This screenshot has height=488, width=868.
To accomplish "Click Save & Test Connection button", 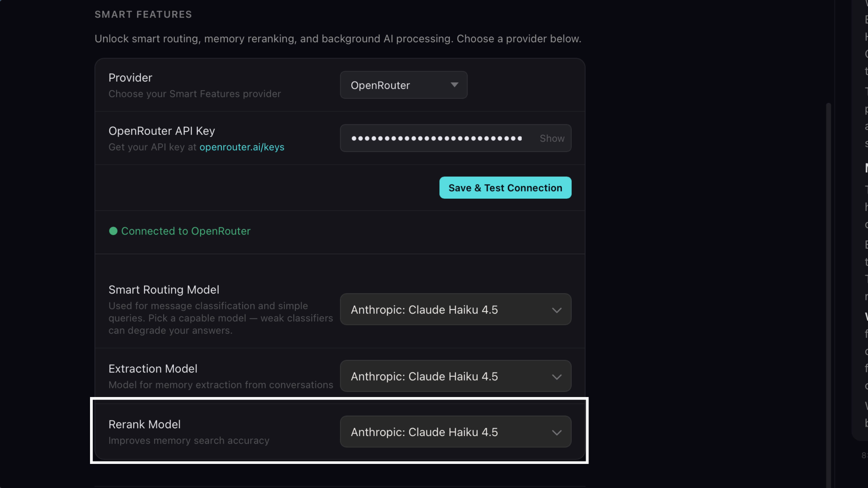I will [505, 188].
